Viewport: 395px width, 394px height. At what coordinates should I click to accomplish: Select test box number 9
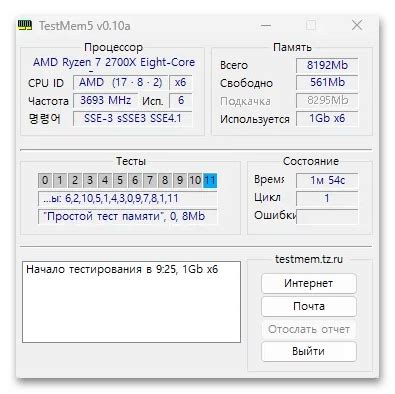click(x=180, y=180)
